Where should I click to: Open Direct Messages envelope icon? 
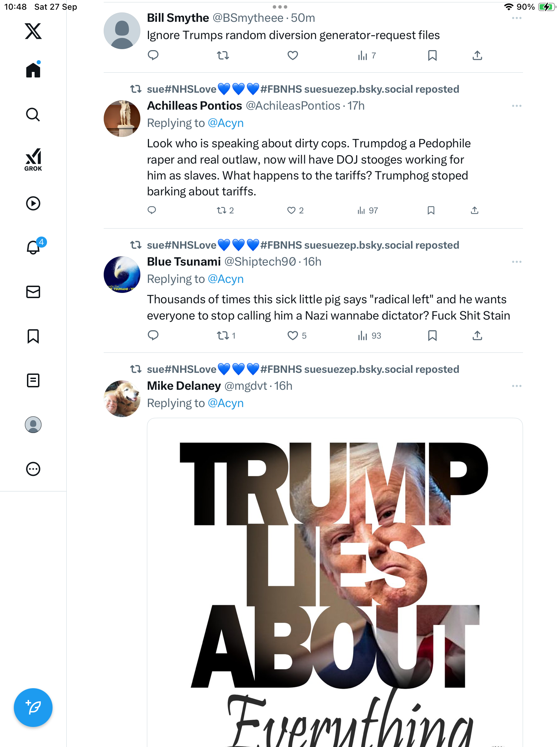click(x=33, y=292)
